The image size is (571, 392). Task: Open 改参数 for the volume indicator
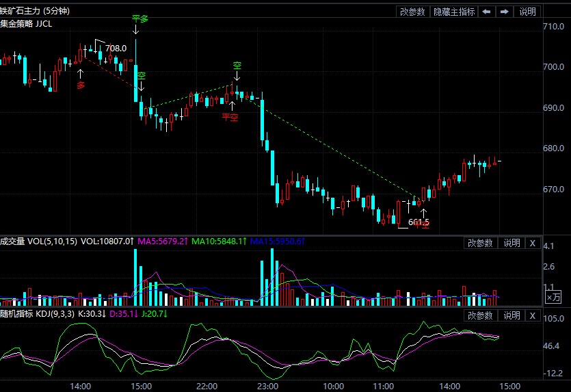point(480,243)
